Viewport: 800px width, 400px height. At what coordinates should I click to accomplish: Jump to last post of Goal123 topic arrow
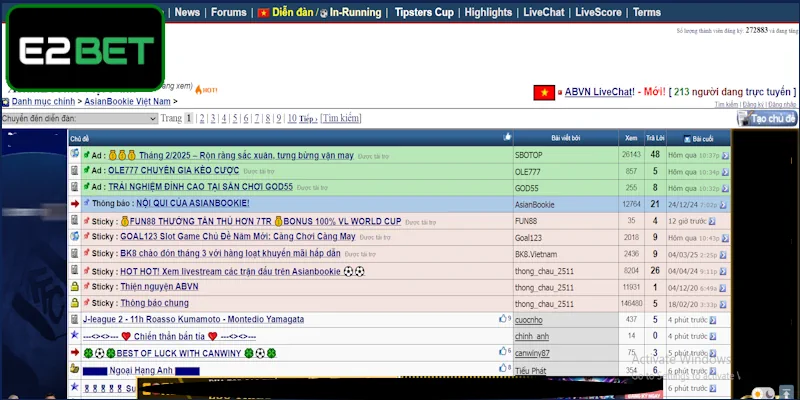725,238
